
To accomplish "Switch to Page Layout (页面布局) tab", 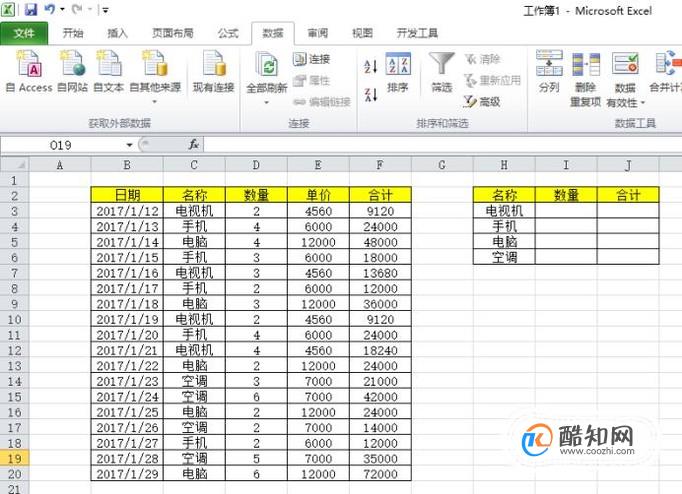I will point(172,33).
